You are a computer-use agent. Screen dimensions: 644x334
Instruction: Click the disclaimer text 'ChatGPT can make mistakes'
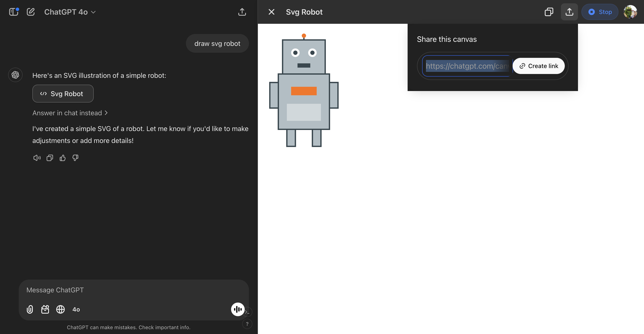tap(102, 327)
